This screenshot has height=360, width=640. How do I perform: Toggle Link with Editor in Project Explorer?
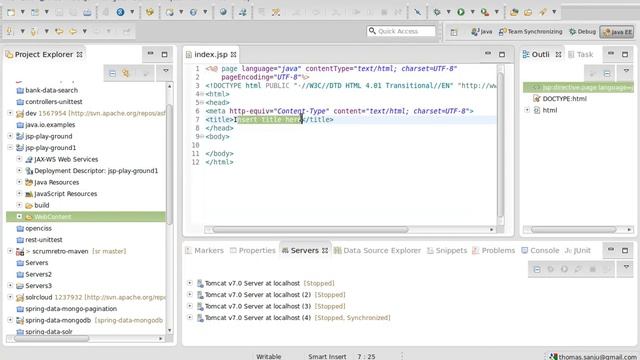pos(126,73)
